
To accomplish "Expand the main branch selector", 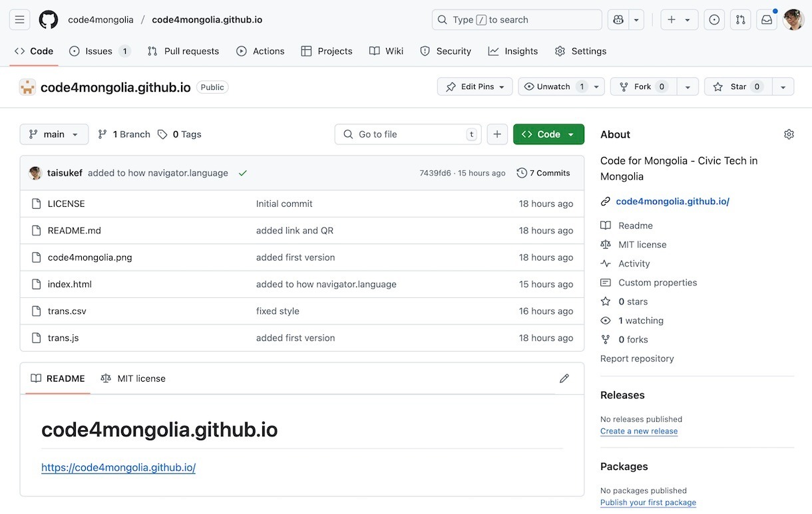I will point(54,134).
